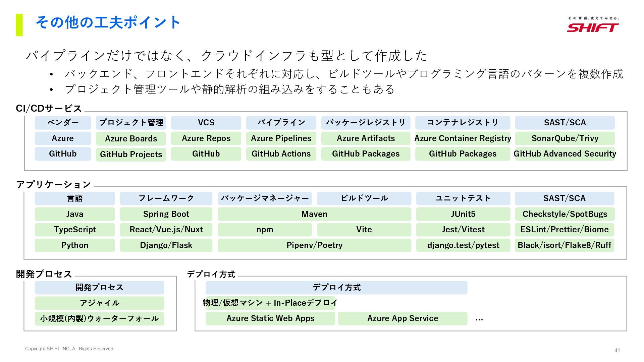Select the Vite build tool cell

click(x=364, y=230)
